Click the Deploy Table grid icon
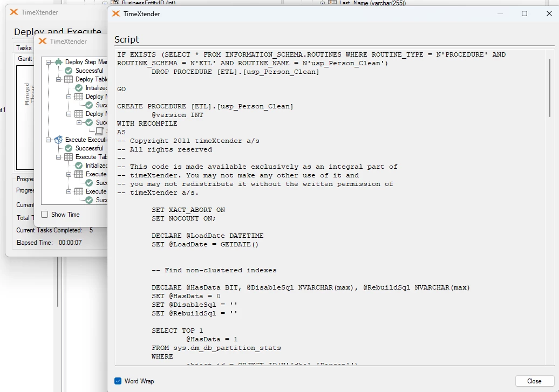 coord(69,79)
